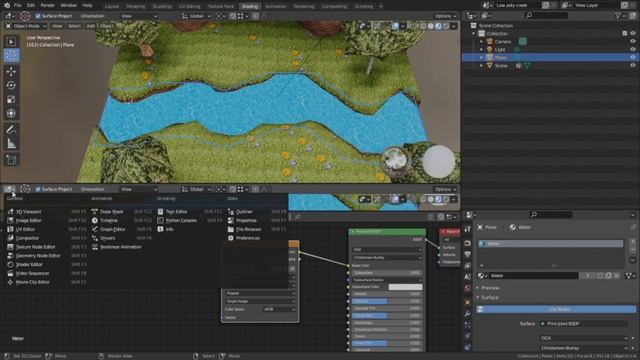Open GGX distribution dropdown in properties
The image size is (640, 360).
pos(584,338)
